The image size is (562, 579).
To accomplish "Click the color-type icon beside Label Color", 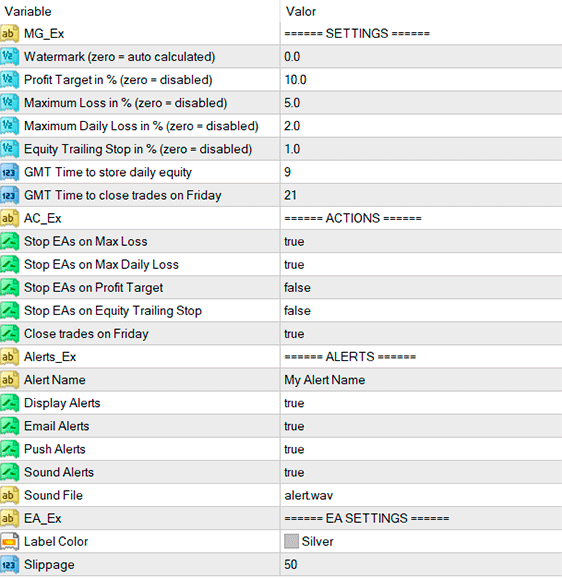I will point(9,542).
